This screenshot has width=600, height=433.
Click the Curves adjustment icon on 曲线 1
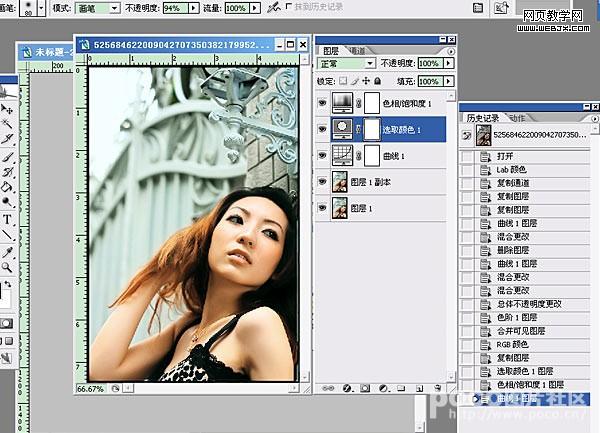point(342,156)
